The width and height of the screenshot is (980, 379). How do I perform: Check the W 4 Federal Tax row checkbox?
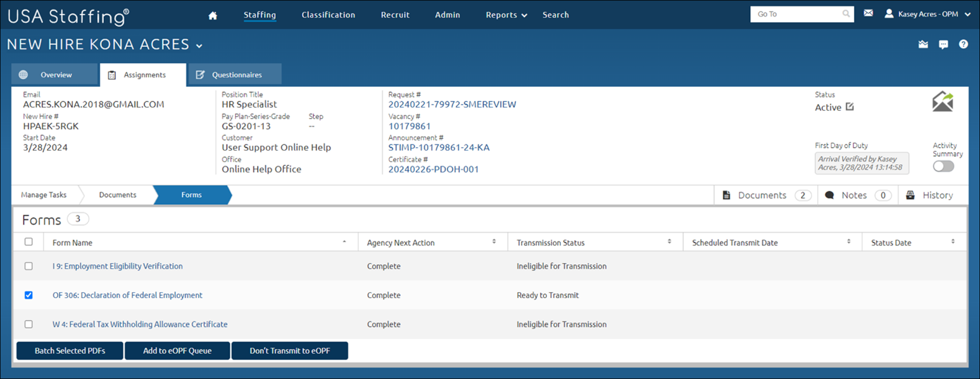(28, 324)
